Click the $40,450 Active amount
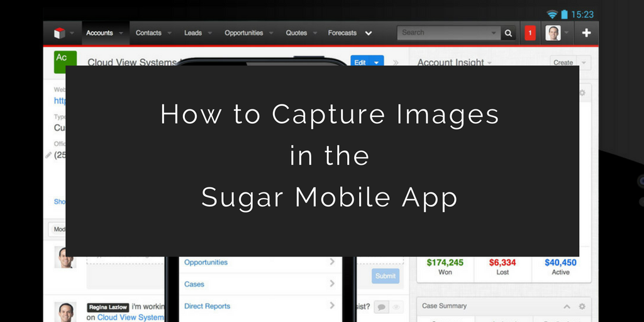This screenshot has width=644, height=322. point(560,262)
